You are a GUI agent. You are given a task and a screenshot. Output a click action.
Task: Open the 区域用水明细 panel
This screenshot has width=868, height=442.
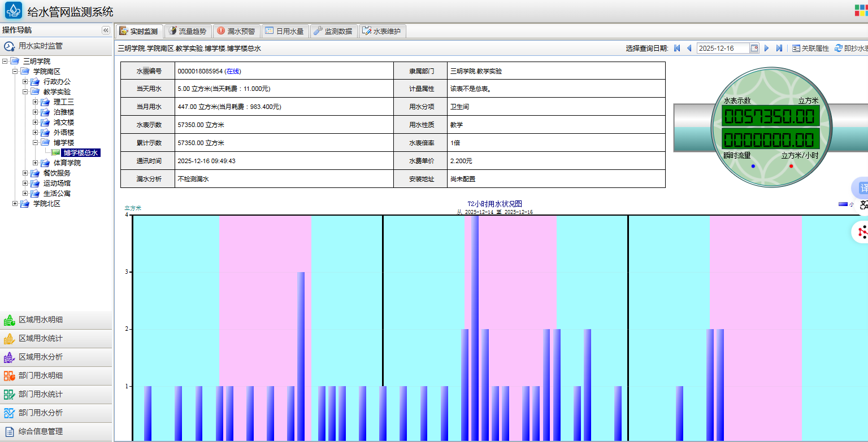click(x=41, y=320)
